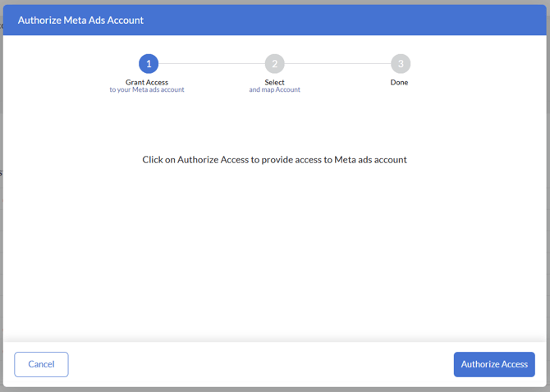The width and height of the screenshot is (550, 392).
Task: Click 'and map Account' subtitle text
Action: point(275,89)
